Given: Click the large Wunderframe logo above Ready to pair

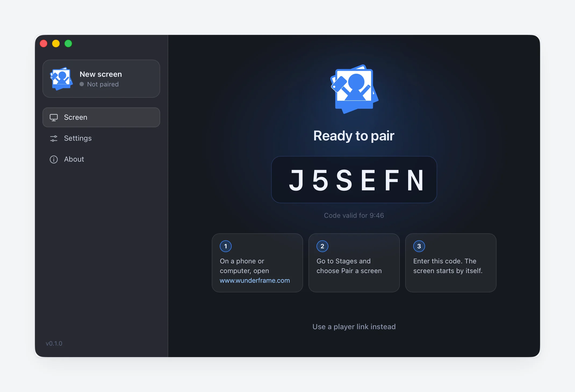Looking at the screenshot, I should (x=354, y=89).
